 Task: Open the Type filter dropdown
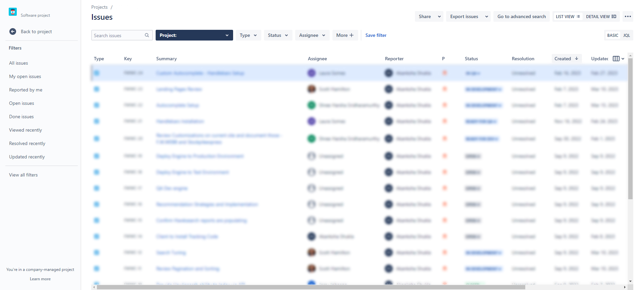[x=248, y=35]
